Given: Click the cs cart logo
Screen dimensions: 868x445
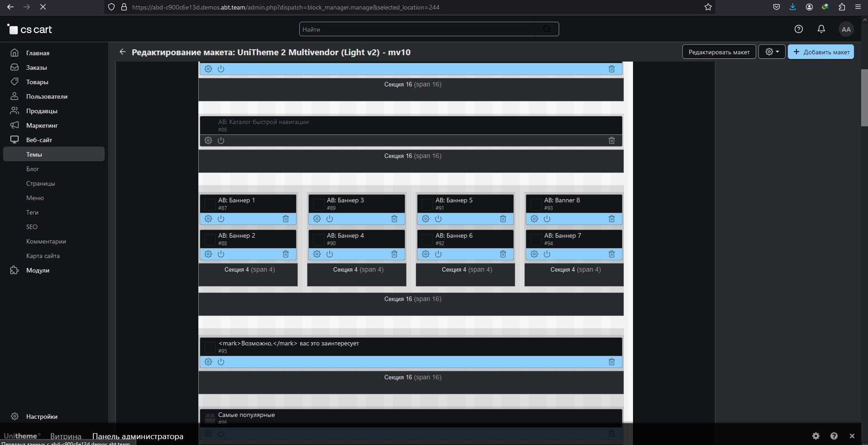Looking at the screenshot, I should (x=30, y=29).
